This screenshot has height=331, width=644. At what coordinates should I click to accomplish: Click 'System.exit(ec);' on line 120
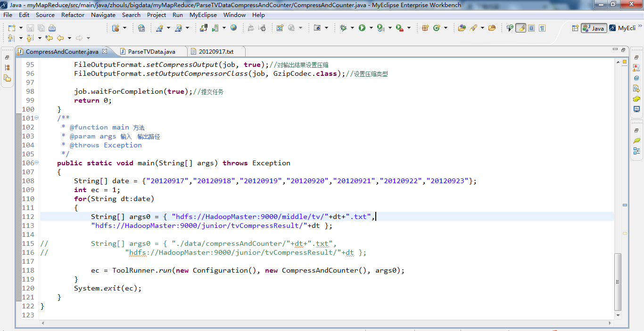pos(107,288)
